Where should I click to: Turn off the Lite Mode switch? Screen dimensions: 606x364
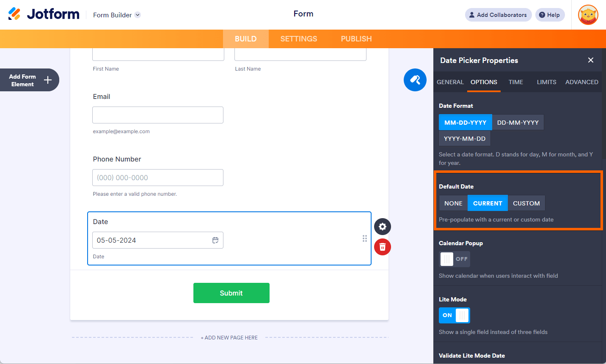[x=454, y=315]
